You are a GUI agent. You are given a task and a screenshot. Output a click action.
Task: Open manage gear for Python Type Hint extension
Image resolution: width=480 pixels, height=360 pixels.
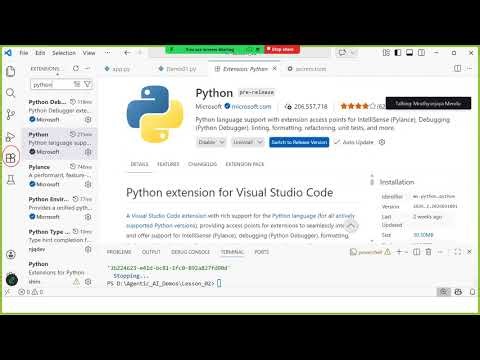coord(88,249)
